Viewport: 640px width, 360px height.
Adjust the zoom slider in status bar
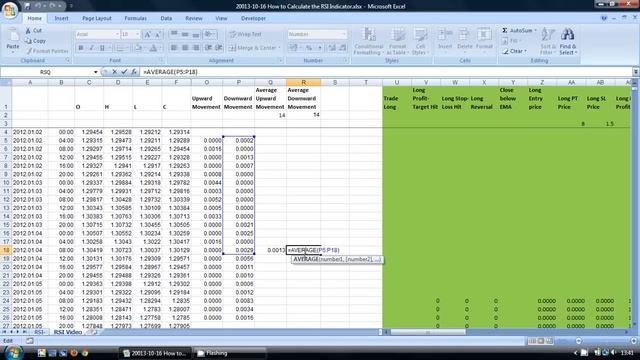606,340
